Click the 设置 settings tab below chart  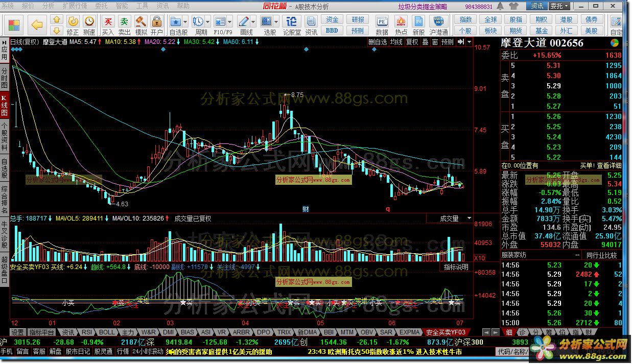point(18,332)
